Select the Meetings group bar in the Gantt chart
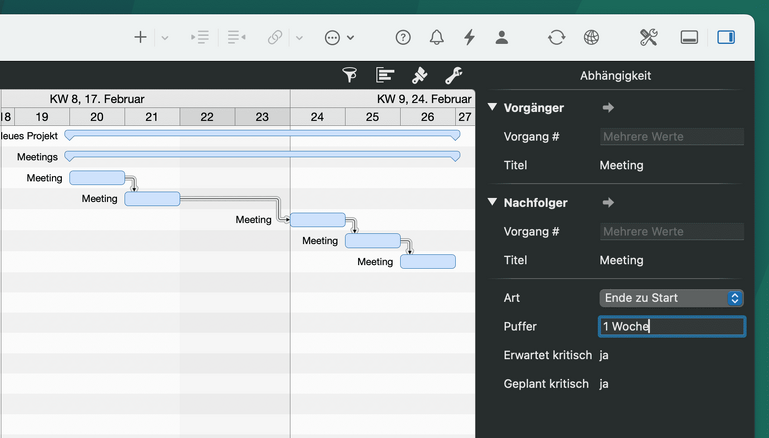769x438 pixels. 262,156
